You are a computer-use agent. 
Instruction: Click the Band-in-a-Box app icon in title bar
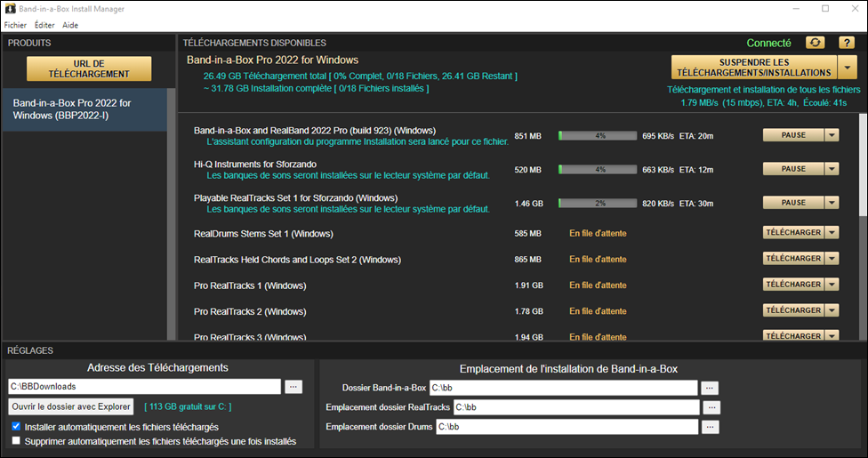click(10, 8)
